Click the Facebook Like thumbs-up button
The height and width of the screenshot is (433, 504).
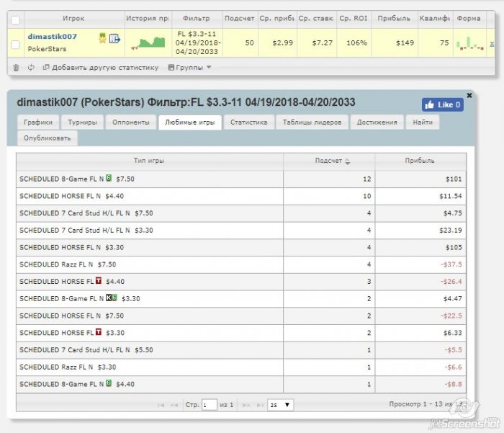pos(442,105)
